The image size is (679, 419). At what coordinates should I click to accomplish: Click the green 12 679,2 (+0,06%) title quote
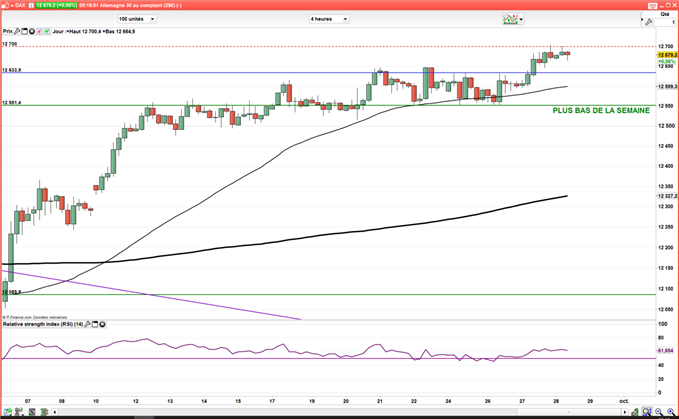point(56,5)
